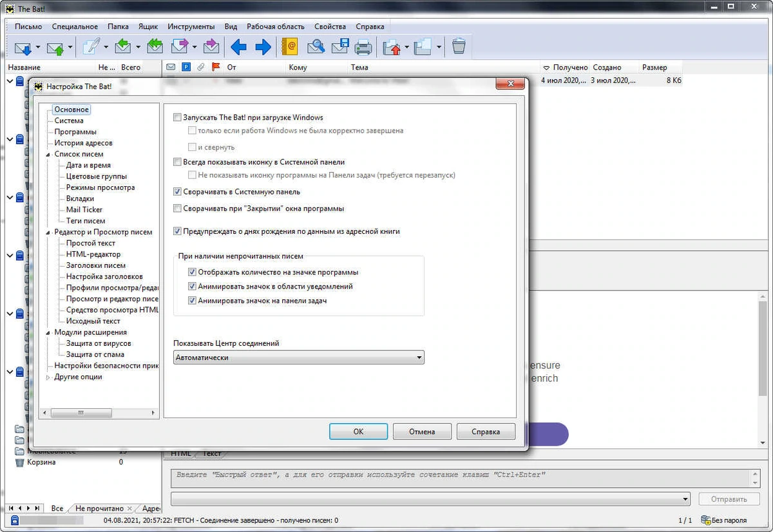Open the Address Book icon
The image size is (773, 532).
pyautogui.click(x=291, y=47)
